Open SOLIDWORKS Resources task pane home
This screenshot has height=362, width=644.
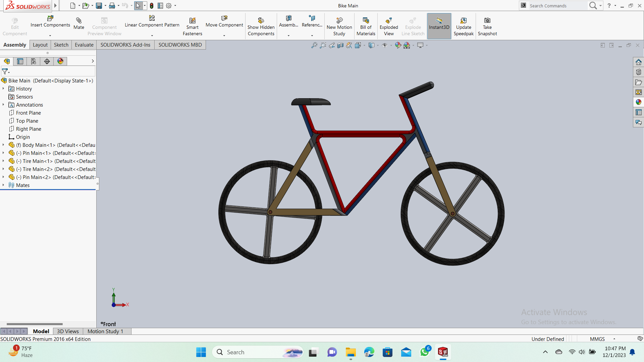(x=638, y=62)
